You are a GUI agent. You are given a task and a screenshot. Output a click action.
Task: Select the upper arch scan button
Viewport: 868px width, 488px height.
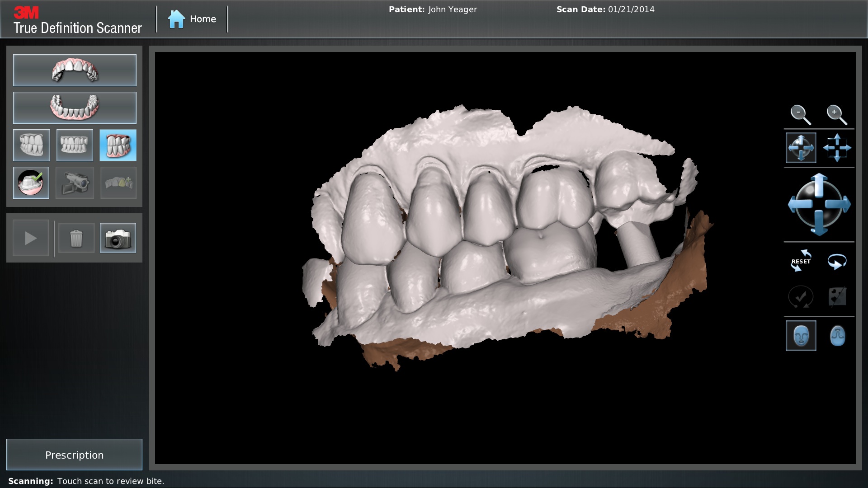(75, 70)
